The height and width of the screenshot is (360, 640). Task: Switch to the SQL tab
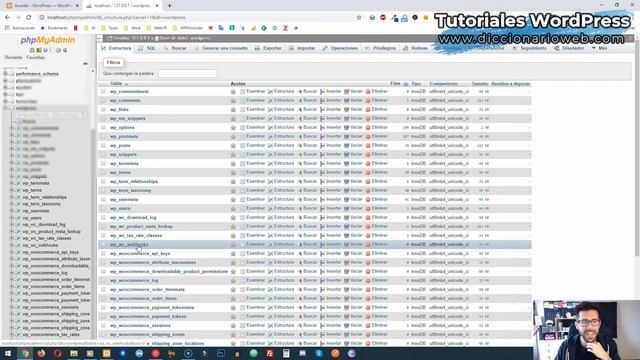point(147,48)
